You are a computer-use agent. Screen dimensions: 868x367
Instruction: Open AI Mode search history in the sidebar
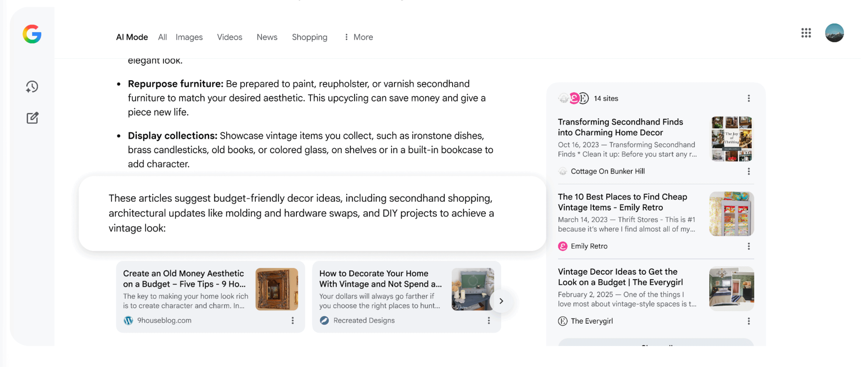pos(32,87)
